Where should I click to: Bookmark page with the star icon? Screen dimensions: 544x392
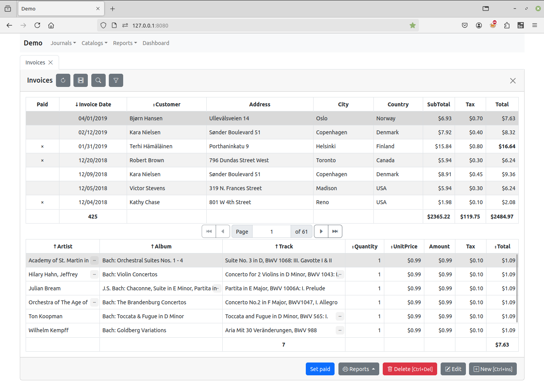tap(412, 26)
